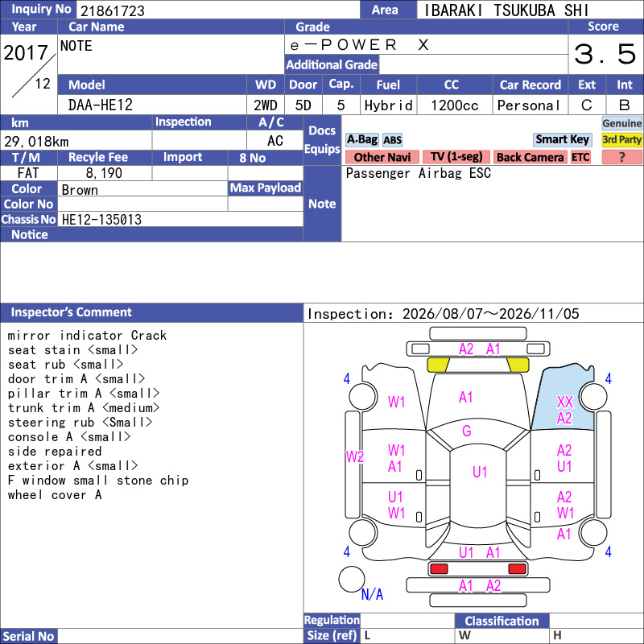Click the question mark badge

point(621,157)
